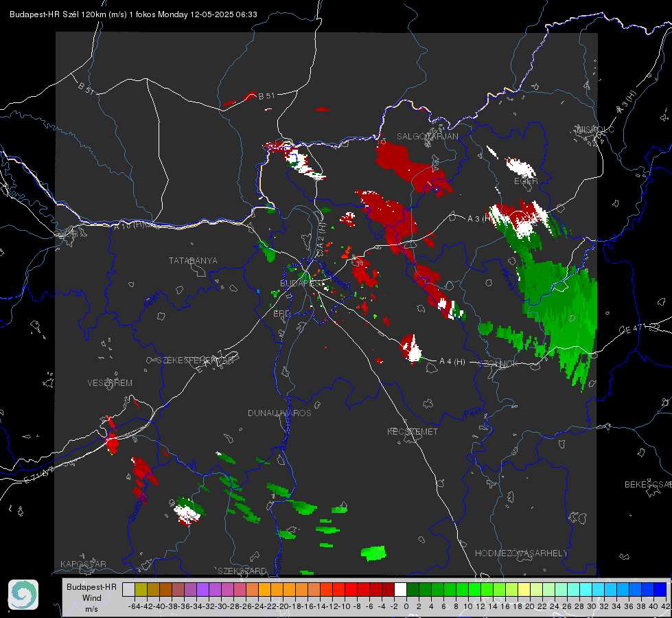Screen dimensions: 672x618
Task: Click the SZOLNOK city label
Action: click(499, 363)
